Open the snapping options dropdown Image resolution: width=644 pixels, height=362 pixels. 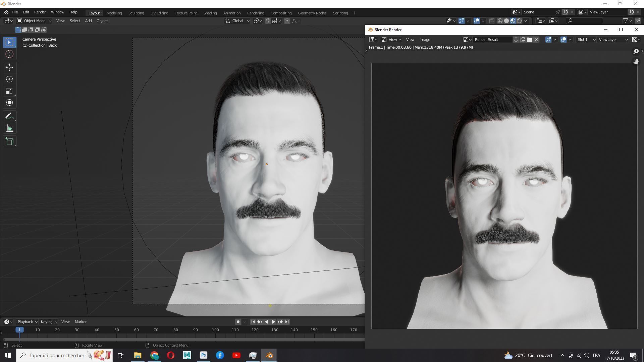[x=277, y=21]
